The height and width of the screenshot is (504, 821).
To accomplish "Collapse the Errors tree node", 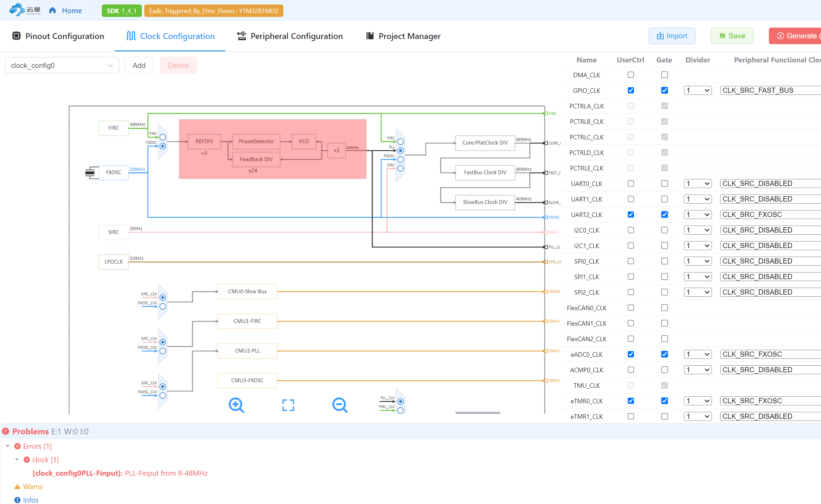I will (8, 446).
